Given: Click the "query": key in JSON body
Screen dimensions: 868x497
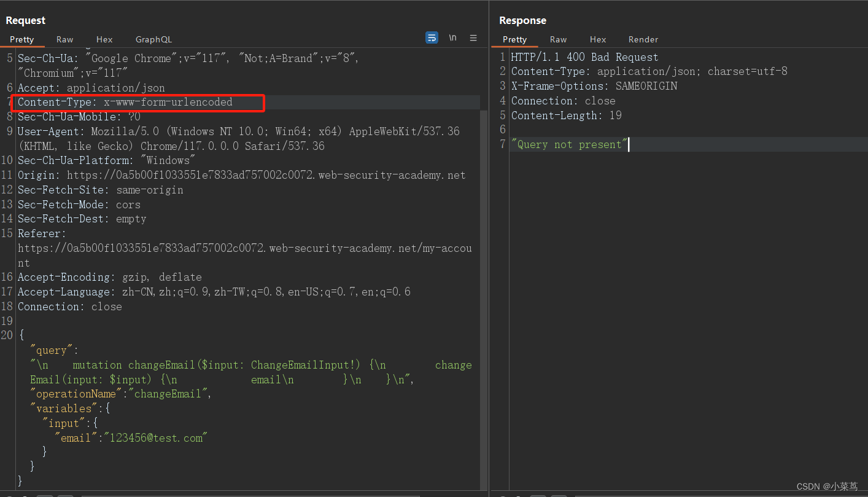Looking at the screenshot, I should click(x=54, y=350).
